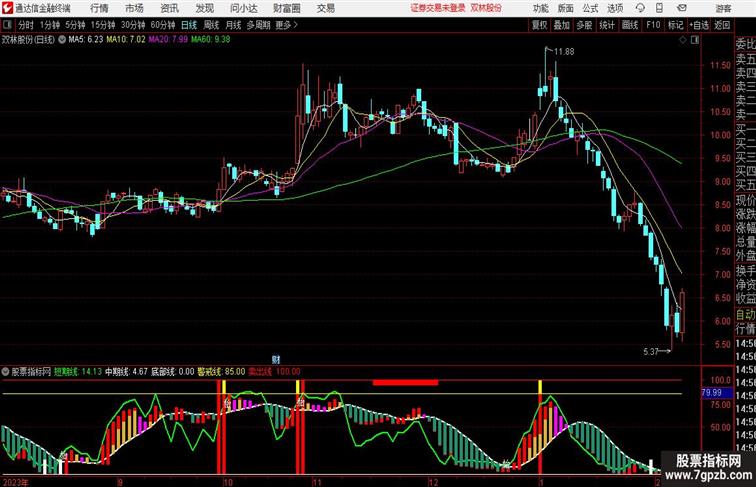The image size is (756, 487).
Task: Open the 市场 menu
Action: click(134, 8)
